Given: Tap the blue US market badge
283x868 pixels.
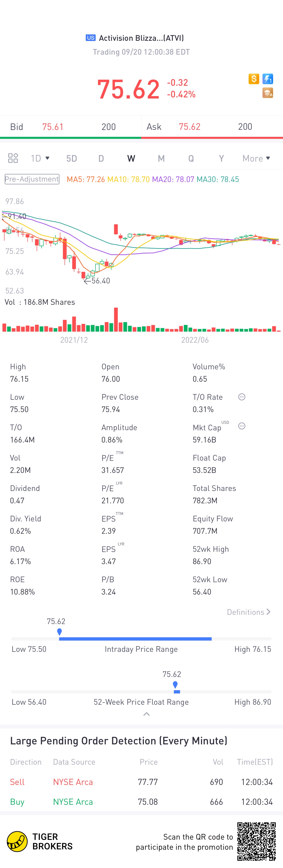Looking at the screenshot, I should click(x=90, y=38).
